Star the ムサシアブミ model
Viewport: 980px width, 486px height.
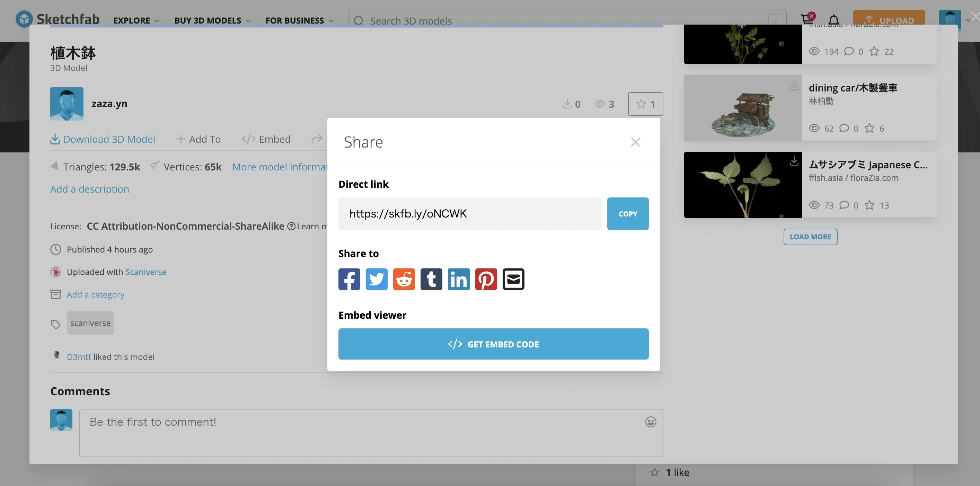(x=869, y=205)
